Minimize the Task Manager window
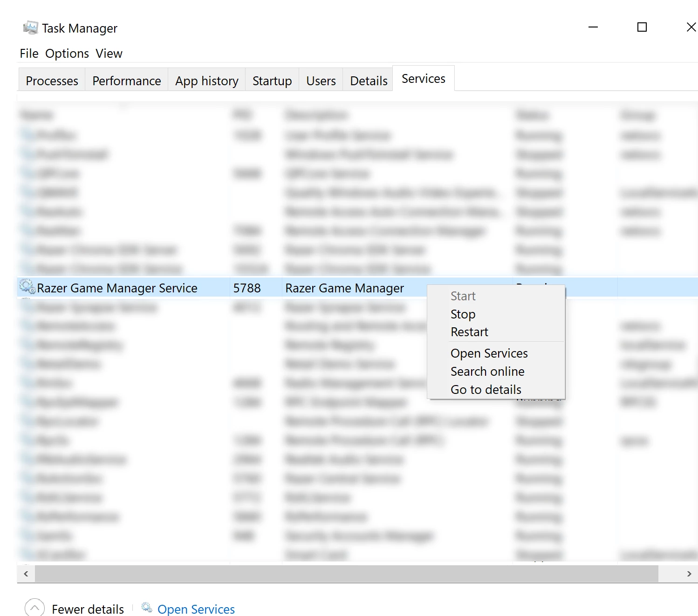This screenshot has width=698, height=616. tap(593, 27)
